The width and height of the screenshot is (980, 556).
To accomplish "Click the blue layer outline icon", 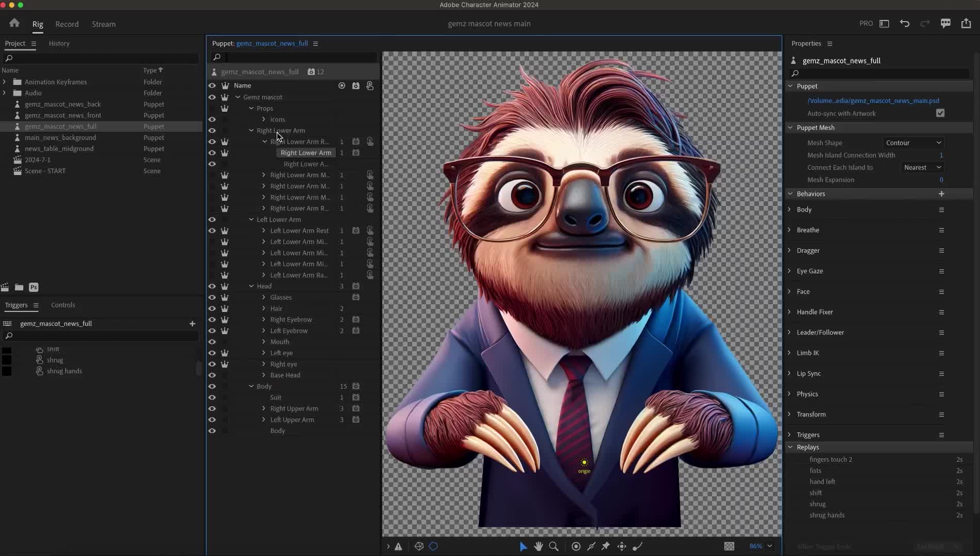I will tap(433, 546).
